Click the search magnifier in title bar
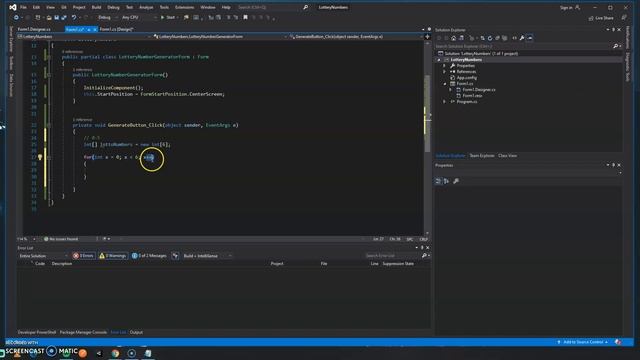 (305, 7)
